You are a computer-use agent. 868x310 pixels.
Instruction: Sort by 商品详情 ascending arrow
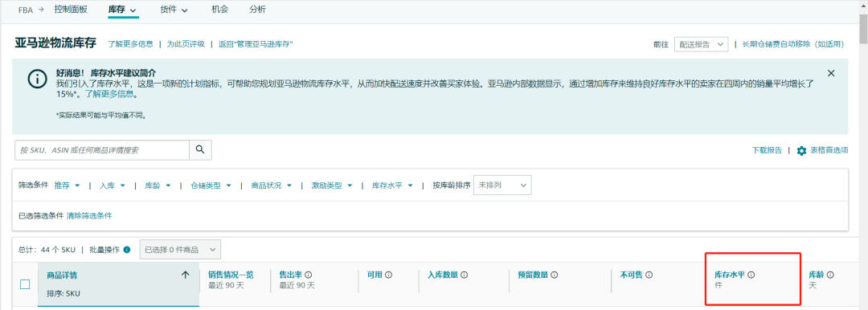186,275
